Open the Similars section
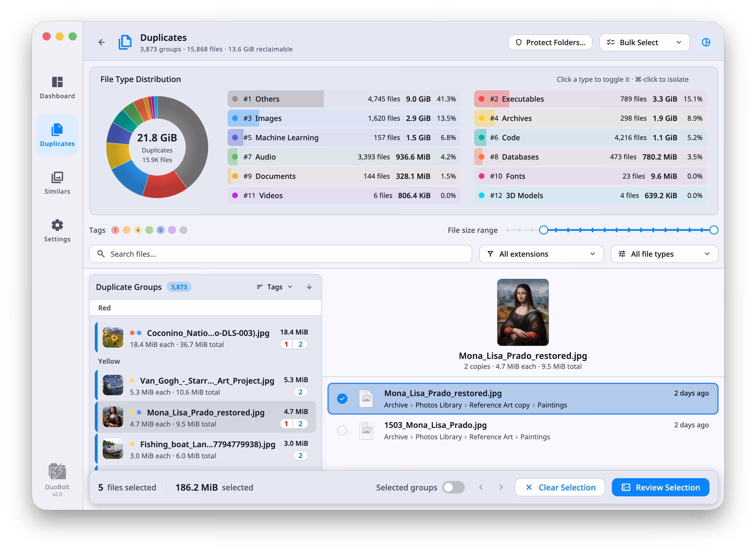 point(57,183)
